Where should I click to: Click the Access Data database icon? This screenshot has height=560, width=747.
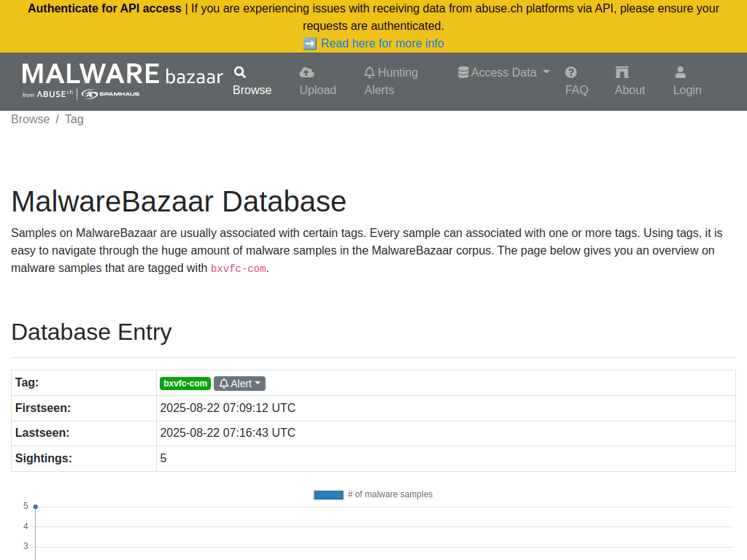coord(463,72)
